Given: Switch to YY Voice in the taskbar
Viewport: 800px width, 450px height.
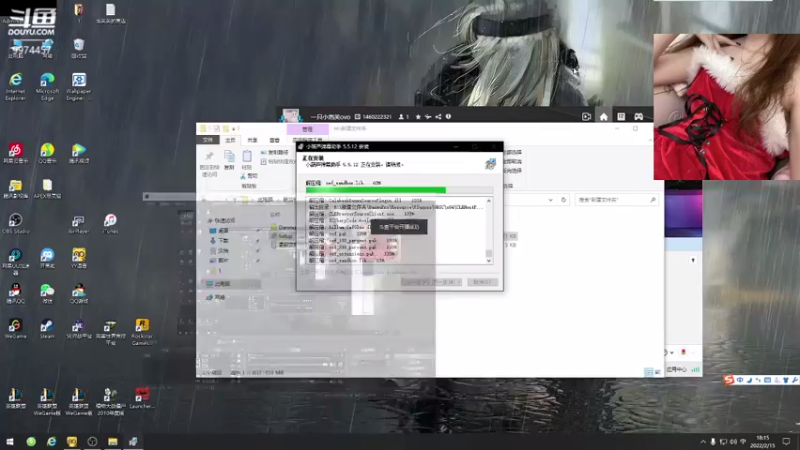Looking at the screenshot, I should (x=72, y=441).
